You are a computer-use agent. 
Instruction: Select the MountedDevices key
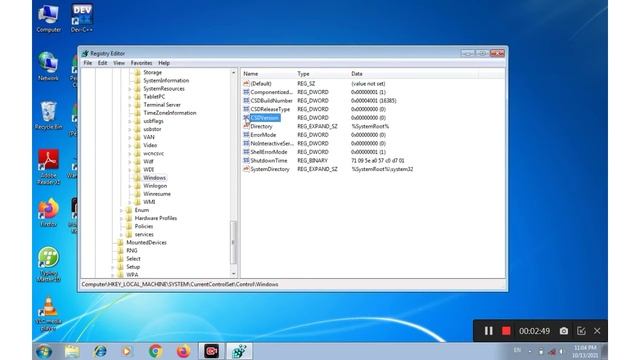(146, 242)
